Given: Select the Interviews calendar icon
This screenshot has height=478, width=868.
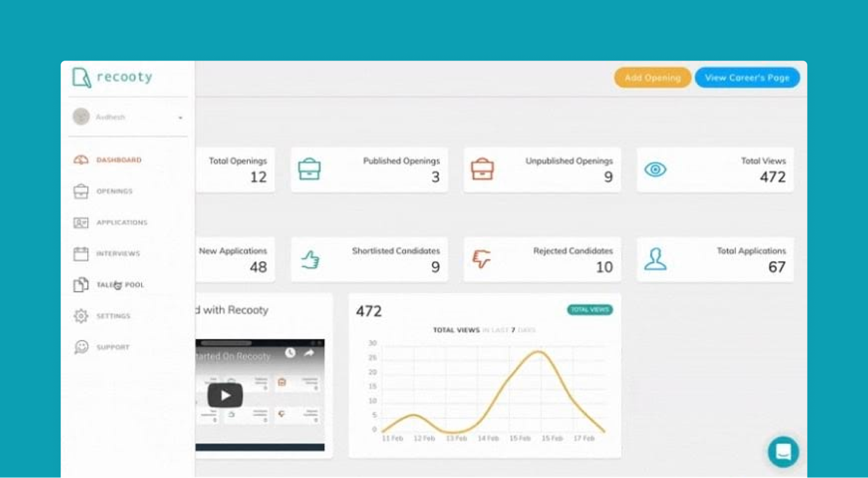Looking at the screenshot, I should 81,254.
